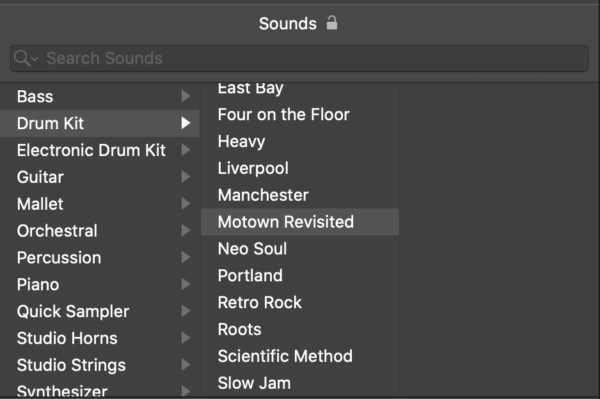This screenshot has height=399, width=600.
Task: Choose the Manchester drum kit
Action: [300, 195]
